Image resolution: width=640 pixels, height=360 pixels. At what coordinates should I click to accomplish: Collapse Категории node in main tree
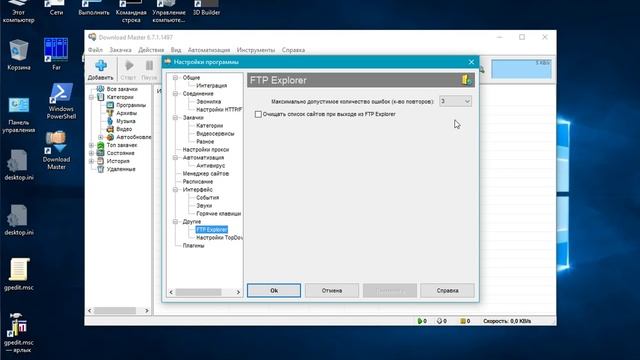[x=91, y=97]
